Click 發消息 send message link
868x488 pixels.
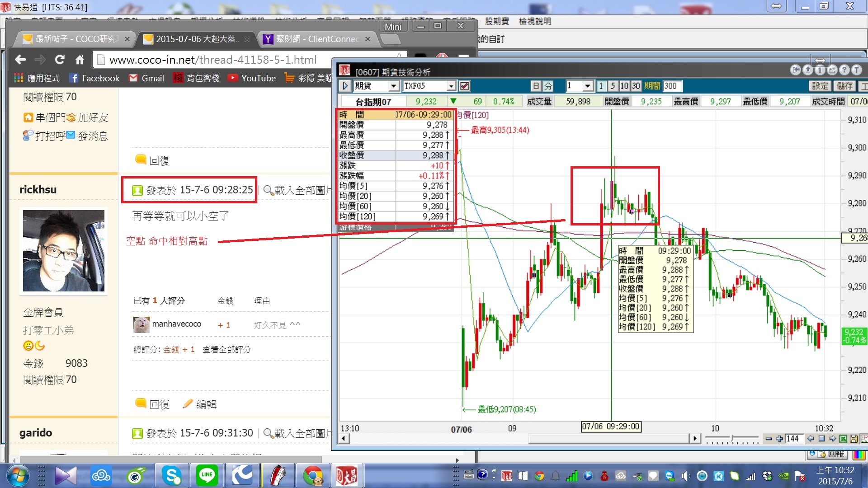point(88,136)
